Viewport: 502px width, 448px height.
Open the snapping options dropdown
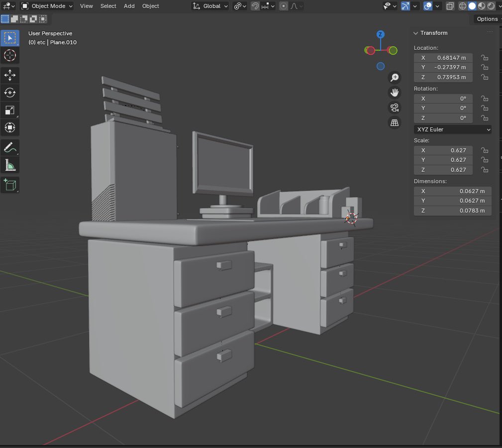pos(268,6)
